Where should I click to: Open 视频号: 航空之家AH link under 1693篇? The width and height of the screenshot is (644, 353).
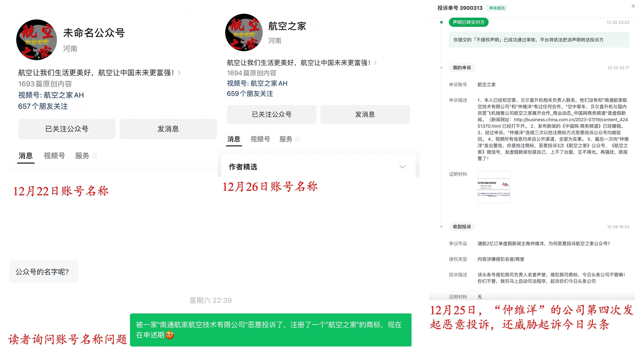(51, 95)
